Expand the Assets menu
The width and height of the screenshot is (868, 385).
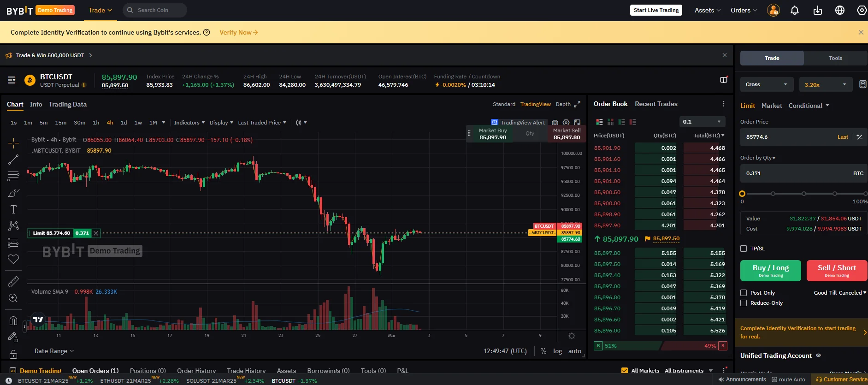[x=708, y=10]
